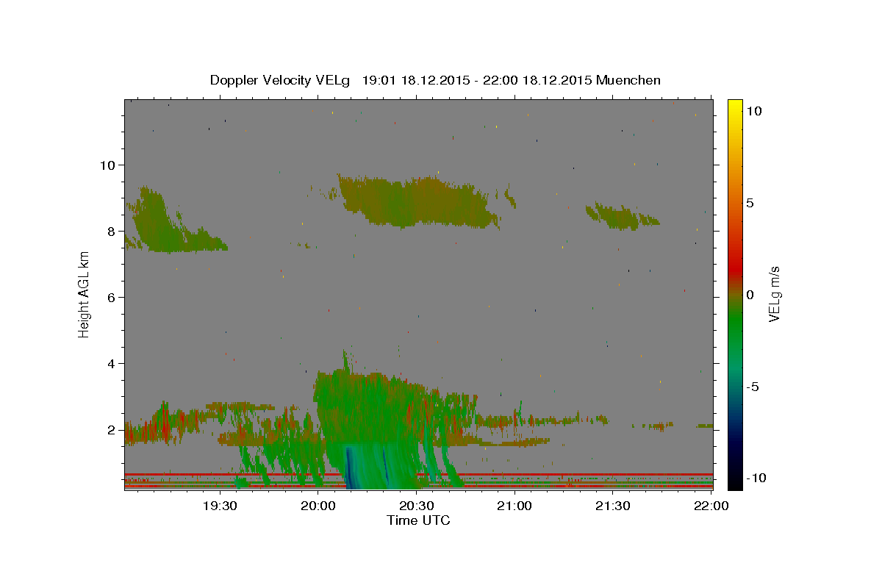Click the 20:30 time tick label
882x588 pixels.
click(417, 506)
